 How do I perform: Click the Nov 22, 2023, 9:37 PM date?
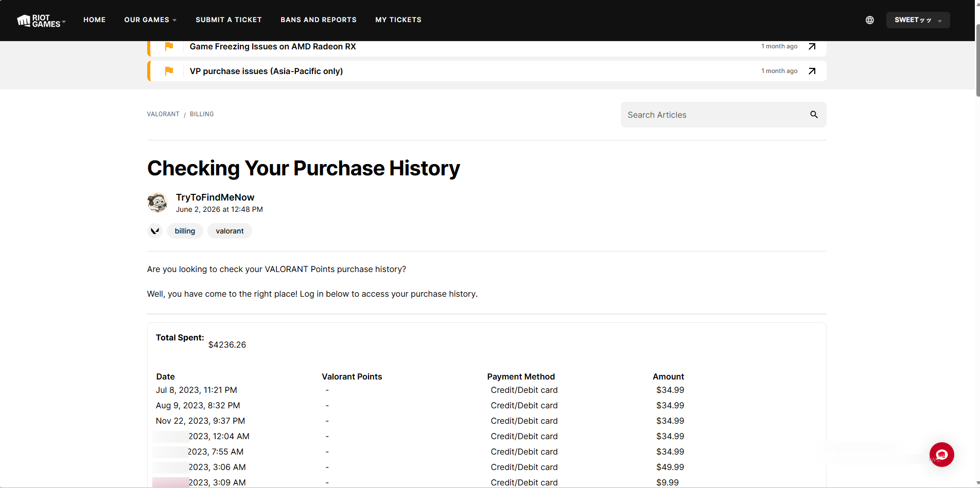[200, 421]
